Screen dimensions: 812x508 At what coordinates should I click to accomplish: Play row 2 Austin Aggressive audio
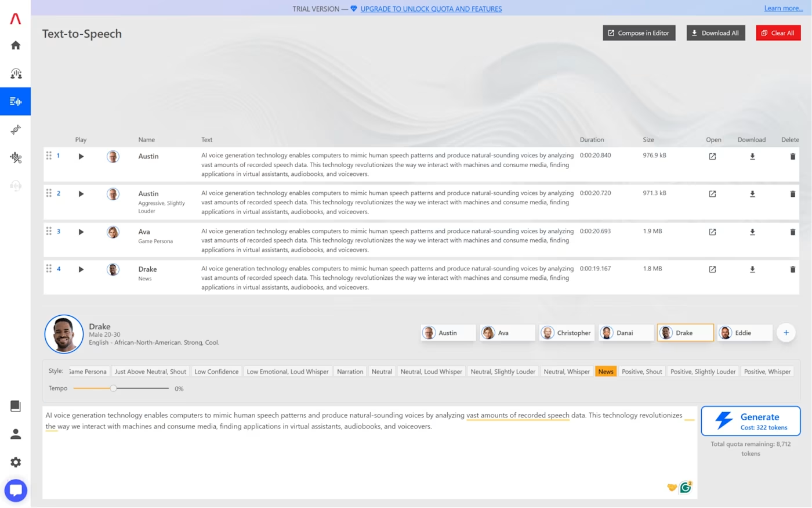click(x=81, y=194)
